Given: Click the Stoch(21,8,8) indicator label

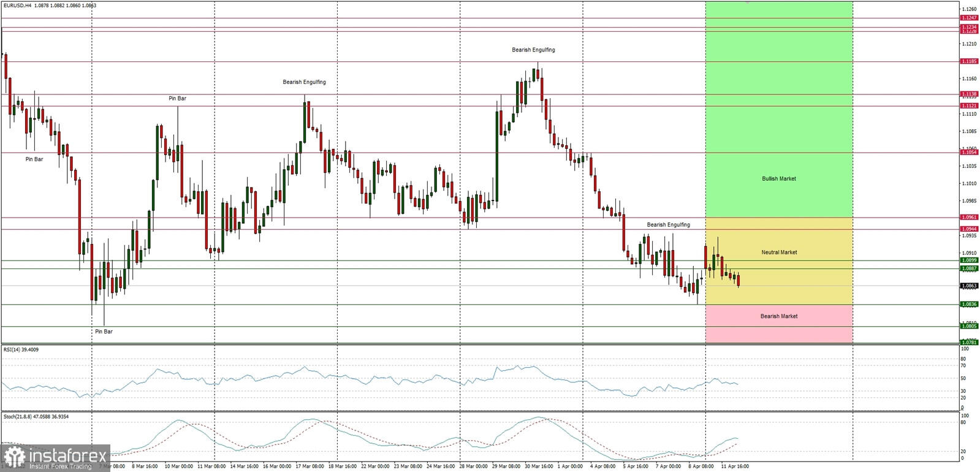Looking at the screenshot, I should coord(36,417).
